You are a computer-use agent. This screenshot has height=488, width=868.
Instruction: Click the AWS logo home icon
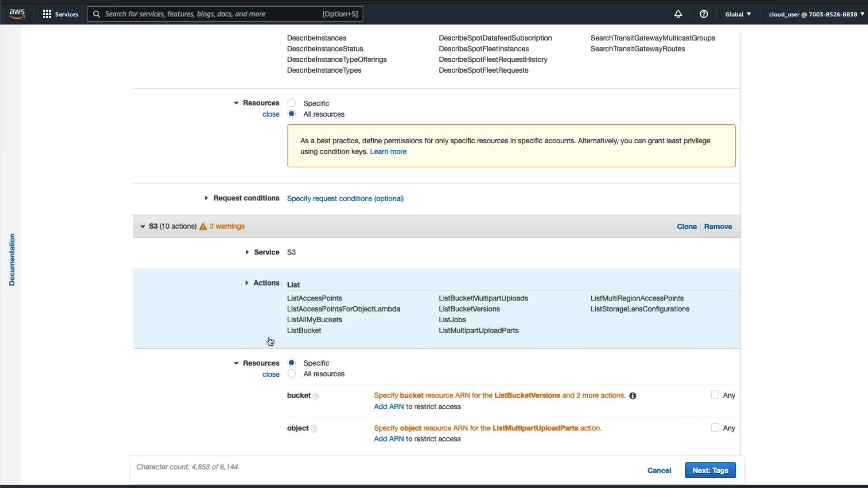(17, 14)
